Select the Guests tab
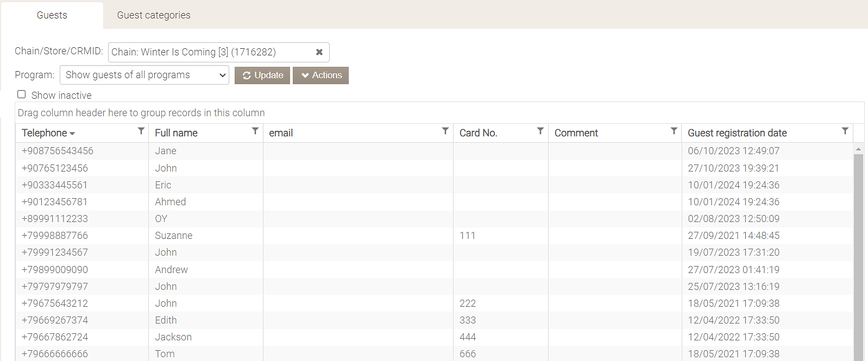The image size is (868, 361). coord(52,15)
